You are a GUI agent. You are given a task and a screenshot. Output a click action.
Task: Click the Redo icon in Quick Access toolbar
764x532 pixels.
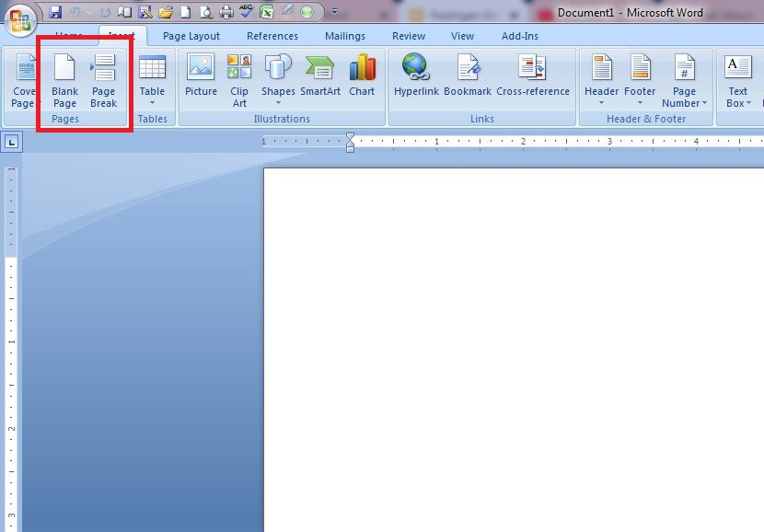(x=105, y=12)
